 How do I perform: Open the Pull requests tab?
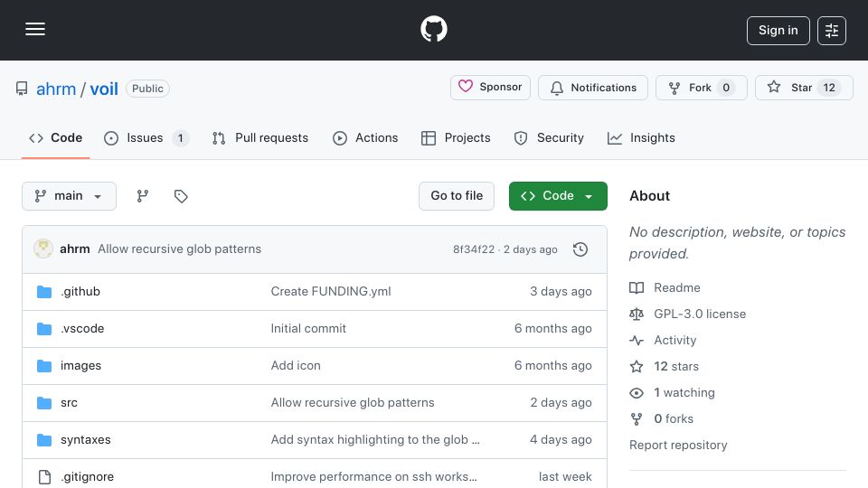click(x=260, y=137)
